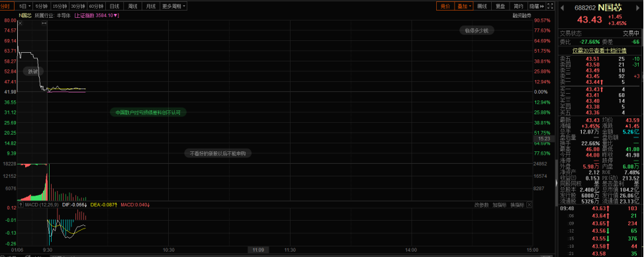Viewport: 644px width, 257px height.
Task: Click the horizontal stretch arrows icon on chart
Action: 44,23
